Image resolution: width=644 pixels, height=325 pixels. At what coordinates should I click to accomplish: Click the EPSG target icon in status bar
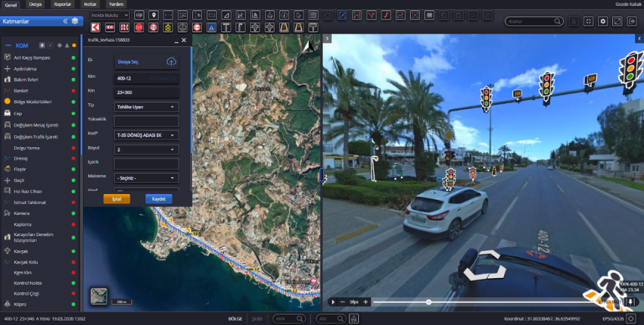(x=631, y=319)
